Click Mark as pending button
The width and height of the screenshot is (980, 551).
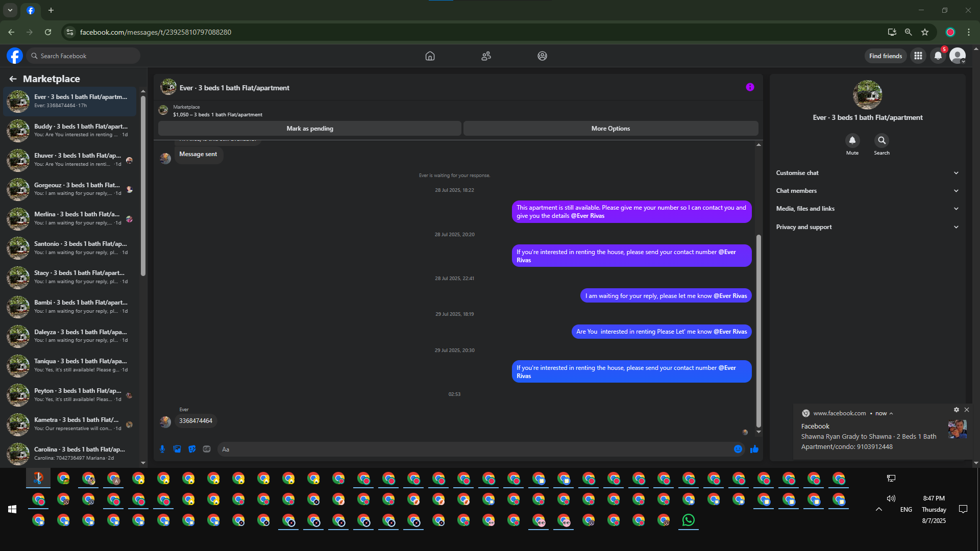pyautogui.click(x=310, y=129)
